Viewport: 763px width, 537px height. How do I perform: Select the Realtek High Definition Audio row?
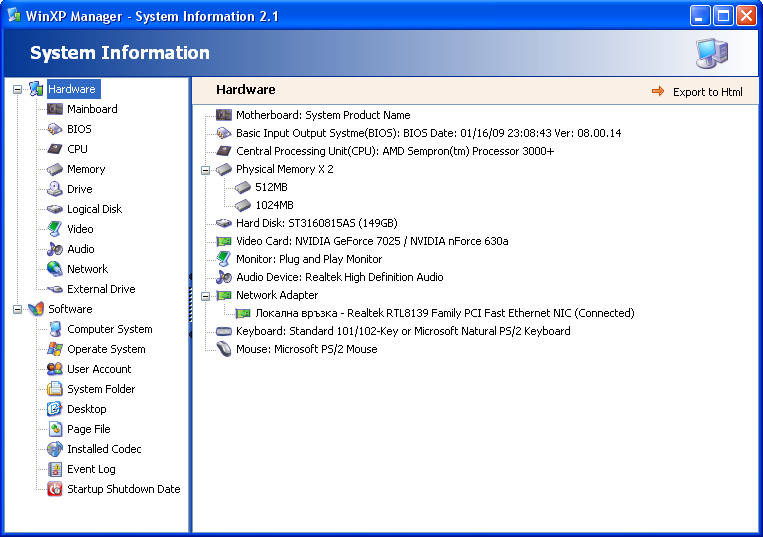[x=340, y=277]
